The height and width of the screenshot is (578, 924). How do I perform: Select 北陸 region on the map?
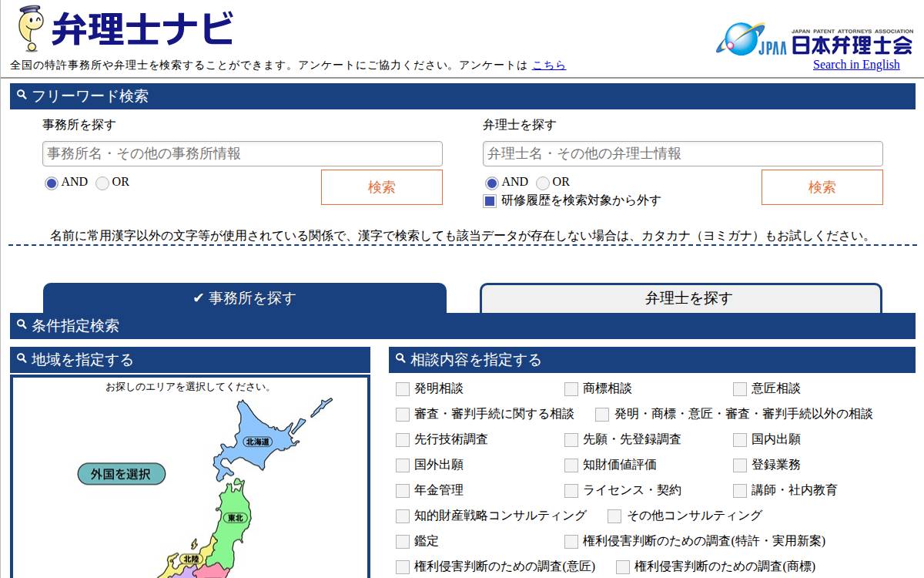coord(191,559)
